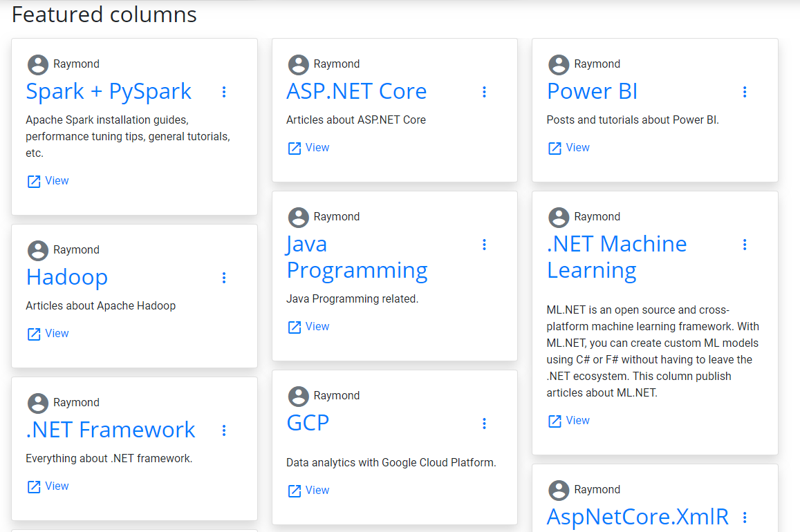Click 'Everything about .NET framework.' description
This screenshot has height=532, width=800.
coord(109,459)
